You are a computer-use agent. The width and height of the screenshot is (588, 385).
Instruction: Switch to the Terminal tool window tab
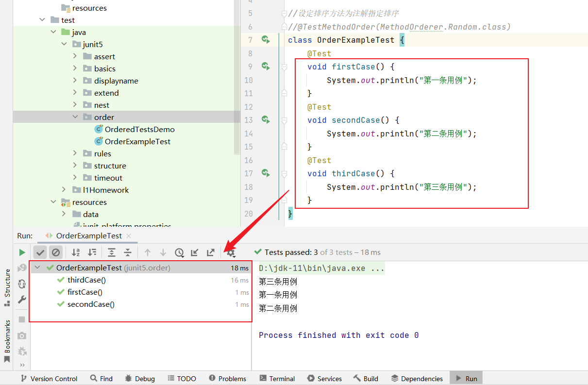coord(277,379)
